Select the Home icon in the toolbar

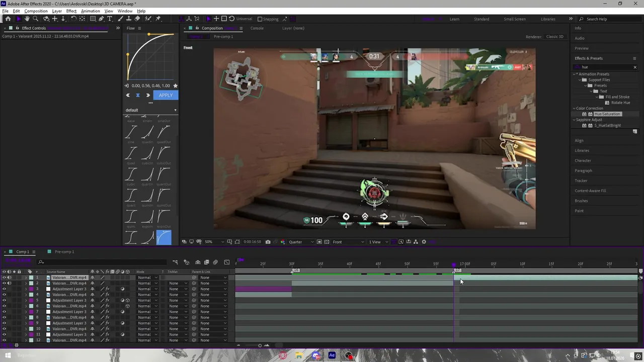pyautogui.click(x=8, y=19)
